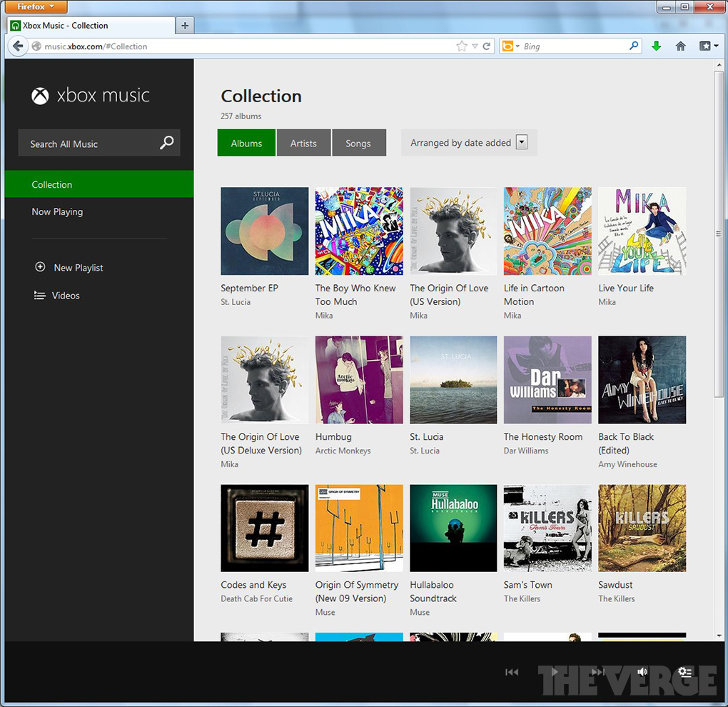Click the Firefox home icon
Screen dimensions: 728x707
pyautogui.click(x=680, y=46)
